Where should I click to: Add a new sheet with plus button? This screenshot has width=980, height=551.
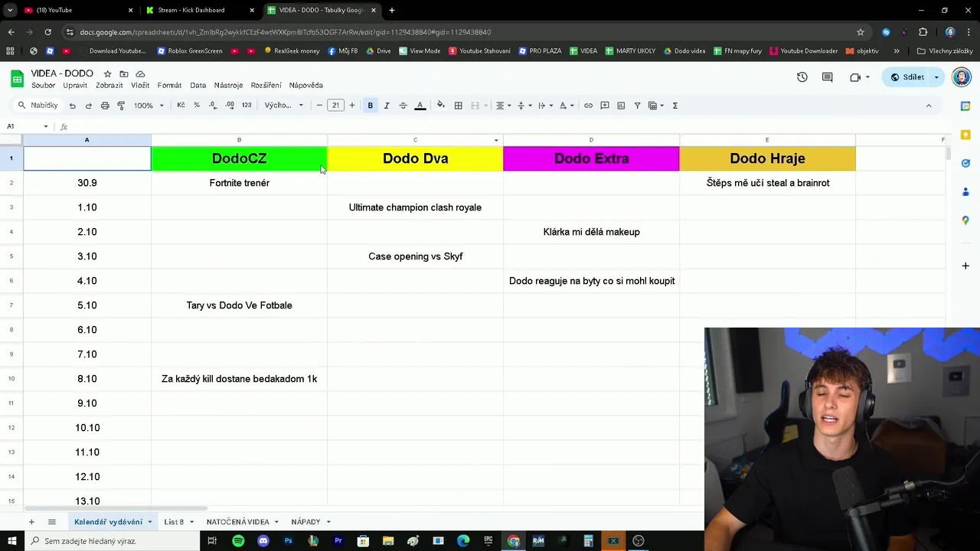pyautogui.click(x=31, y=522)
